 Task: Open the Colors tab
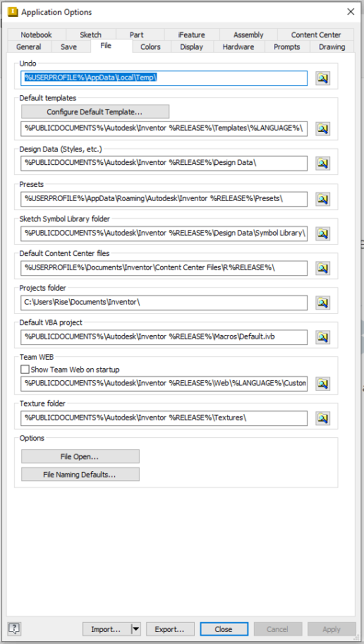click(150, 47)
